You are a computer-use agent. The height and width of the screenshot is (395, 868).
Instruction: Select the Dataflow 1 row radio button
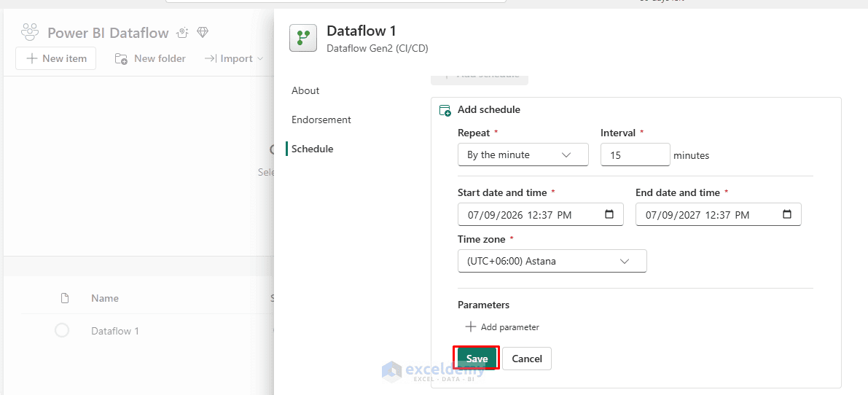[62, 331]
